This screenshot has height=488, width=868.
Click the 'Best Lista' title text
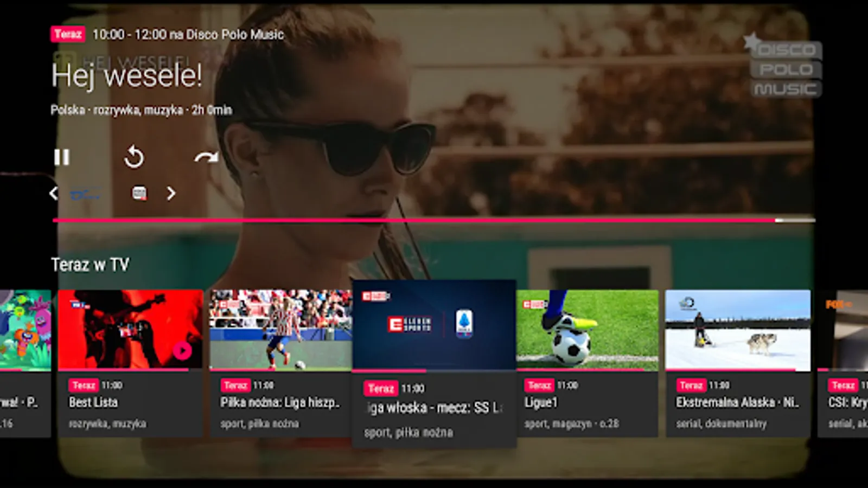[x=93, y=402]
